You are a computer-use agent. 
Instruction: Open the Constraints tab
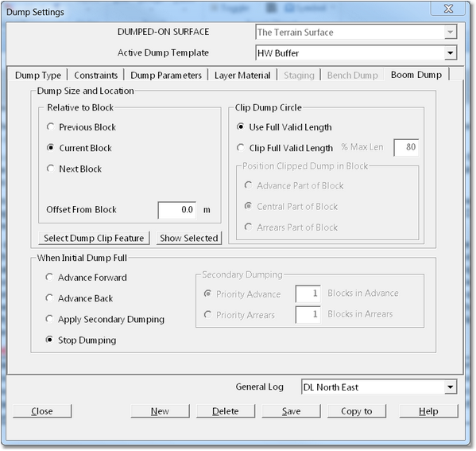(x=95, y=75)
